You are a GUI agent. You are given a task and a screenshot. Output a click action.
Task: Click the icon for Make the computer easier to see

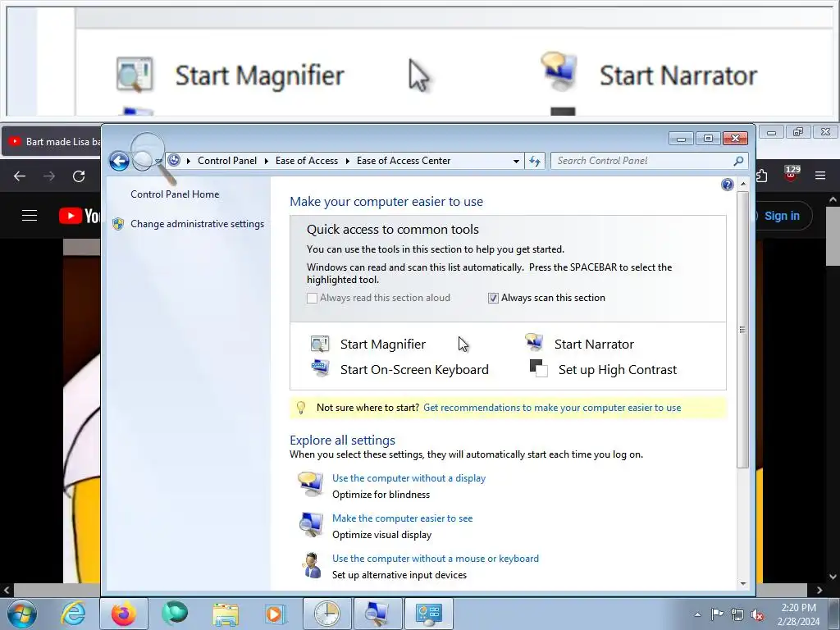click(x=311, y=524)
